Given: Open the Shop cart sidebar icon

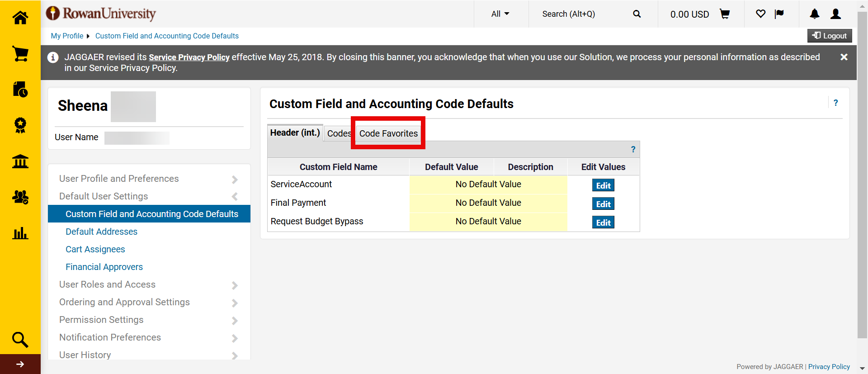Looking at the screenshot, I should click(20, 54).
